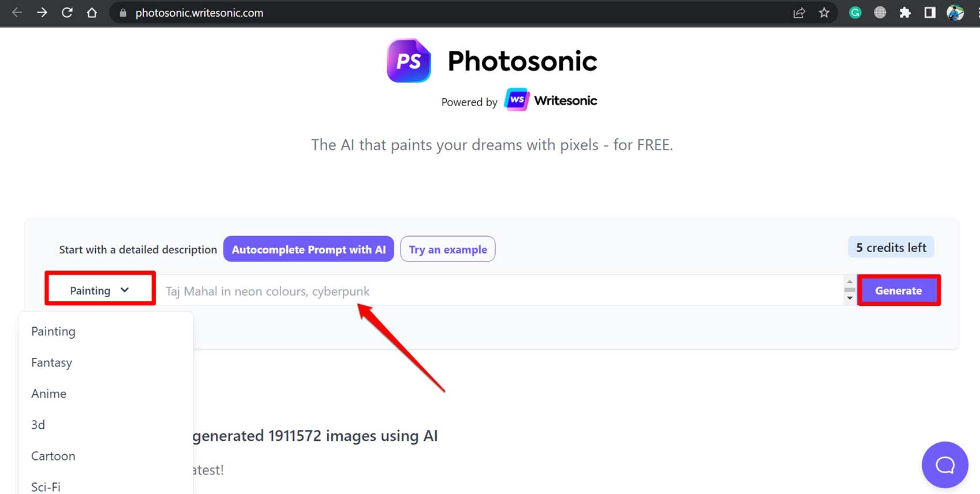Click the Generate button

click(899, 290)
